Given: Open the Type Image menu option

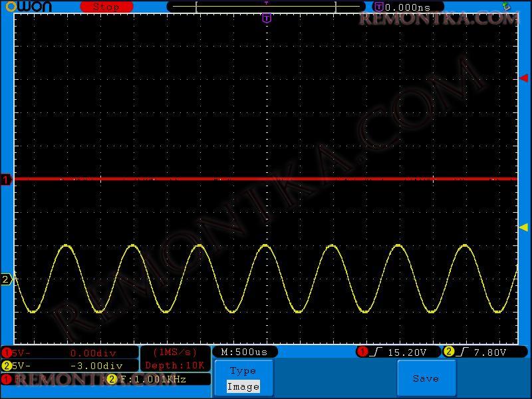Looking at the screenshot, I should (x=243, y=378).
